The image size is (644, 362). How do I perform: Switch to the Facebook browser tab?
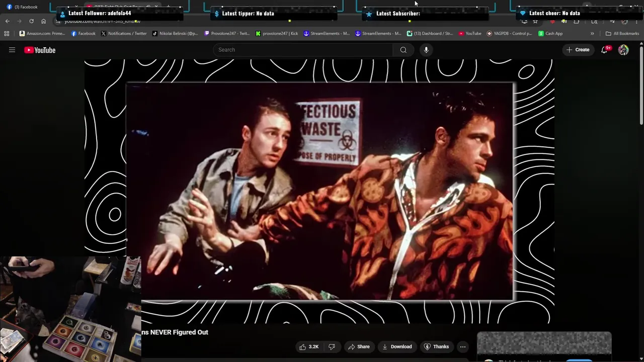(x=23, y=7)
